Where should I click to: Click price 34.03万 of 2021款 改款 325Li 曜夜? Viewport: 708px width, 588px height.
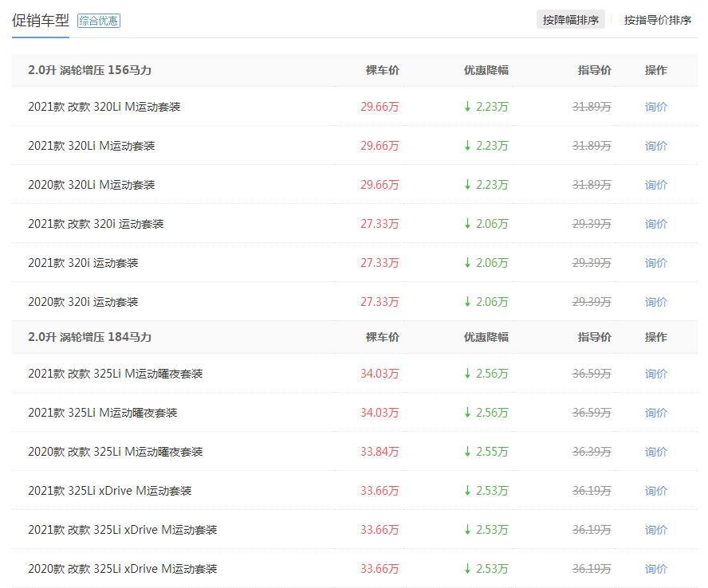(380, 374)
